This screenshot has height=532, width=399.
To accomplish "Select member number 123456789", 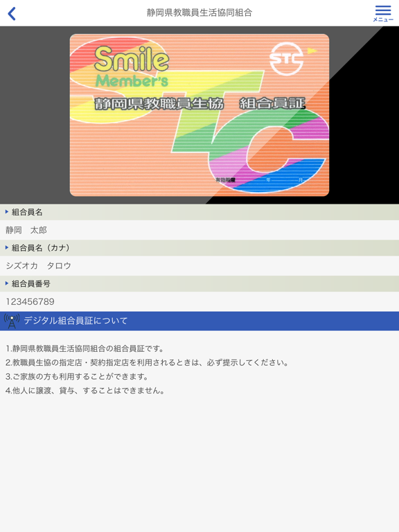I will click(30, 301).
